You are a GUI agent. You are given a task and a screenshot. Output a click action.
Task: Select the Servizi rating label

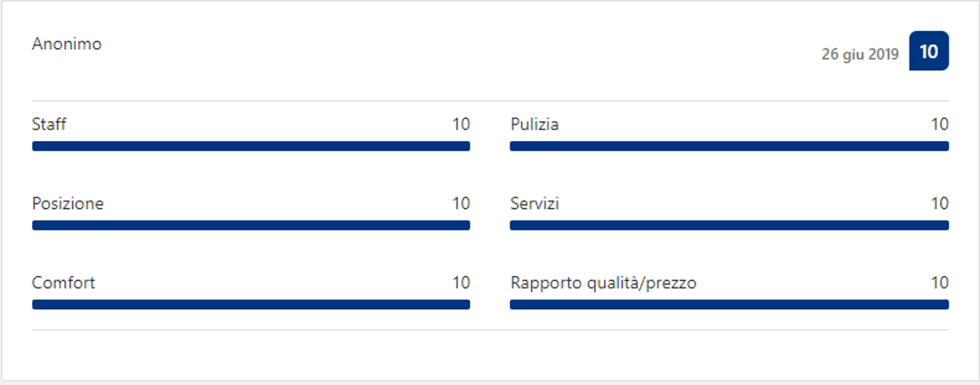534,204
